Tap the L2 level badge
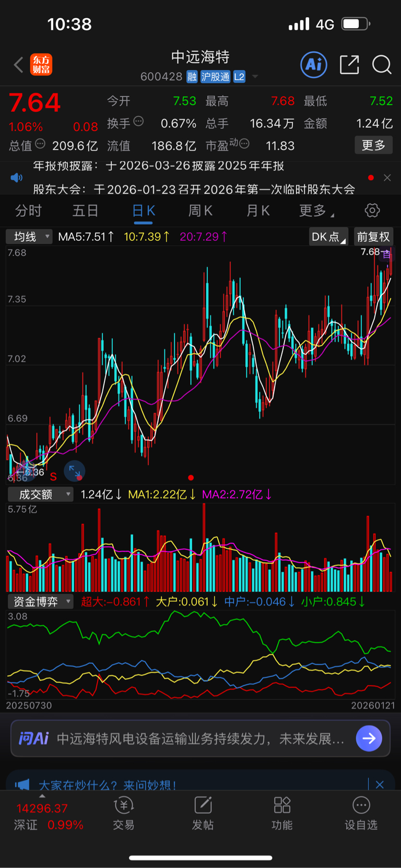Viewport: 401px width, 868px height. 239,77
